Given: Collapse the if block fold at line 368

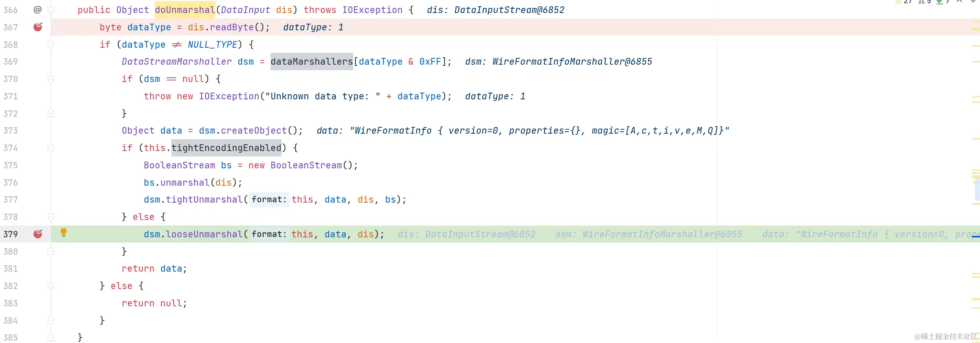Looking at the screenshot, I should click(x=51, y=45).
